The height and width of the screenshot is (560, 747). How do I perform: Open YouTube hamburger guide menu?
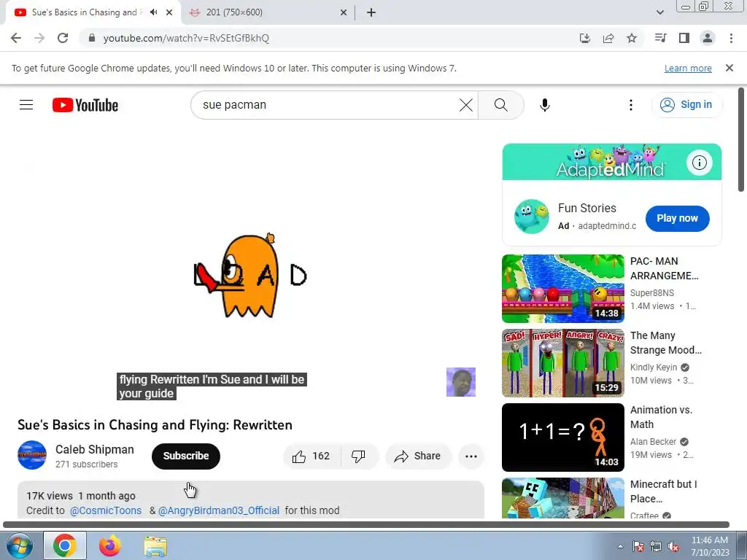click(x=26, y=105)
